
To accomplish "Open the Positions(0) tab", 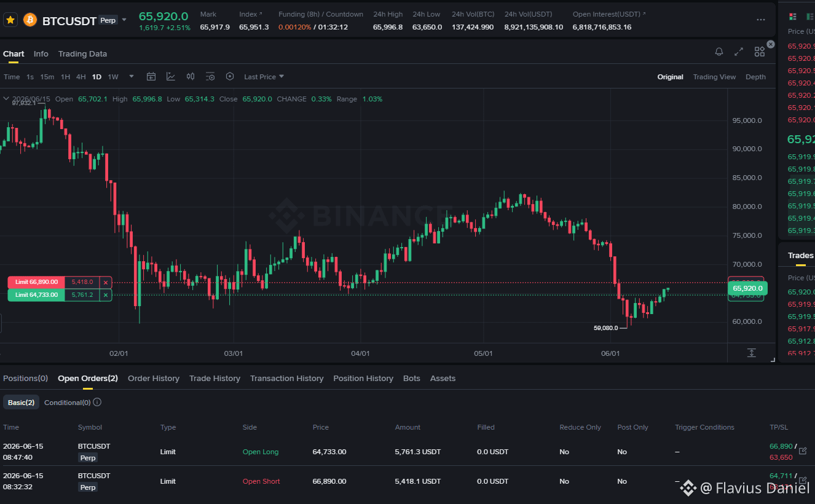I will coord(25,379).
